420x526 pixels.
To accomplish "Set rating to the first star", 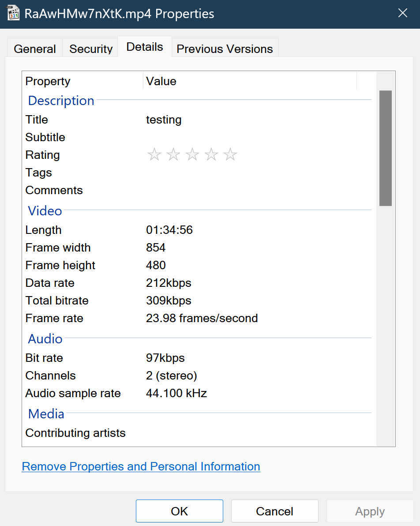I will [x=154, y=155].
